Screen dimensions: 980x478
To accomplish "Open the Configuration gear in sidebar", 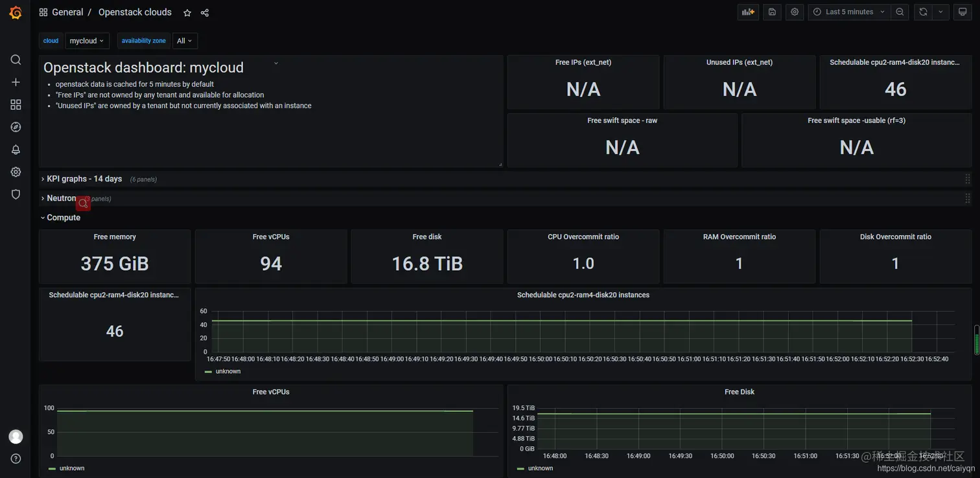I will (x=16, y=172).
